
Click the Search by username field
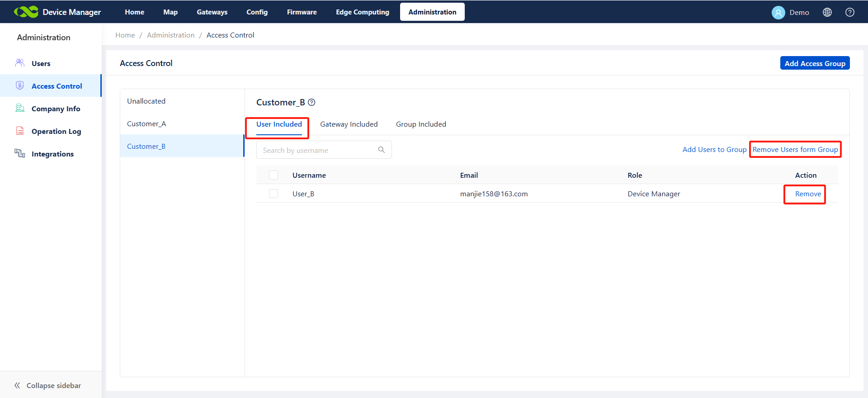(x=316, y=150)
